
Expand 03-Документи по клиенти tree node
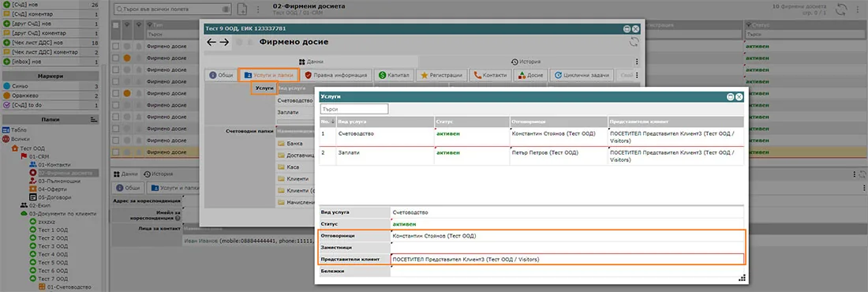pyautogui.click(x=58, y=213)
